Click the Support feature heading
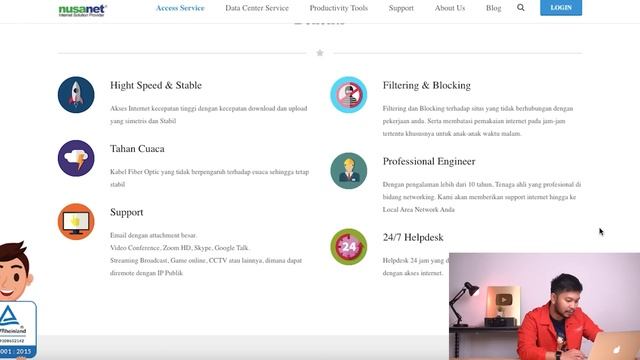This screenshot has width=640, height=360. (127, 212)
